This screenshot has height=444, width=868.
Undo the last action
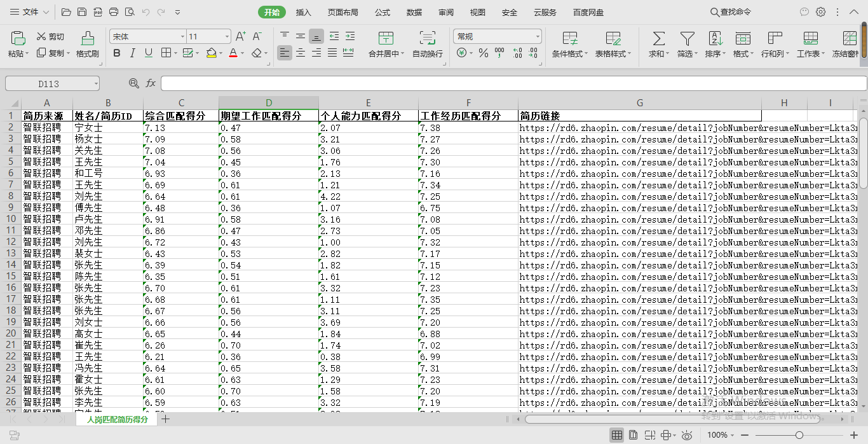tap(146, 12)
